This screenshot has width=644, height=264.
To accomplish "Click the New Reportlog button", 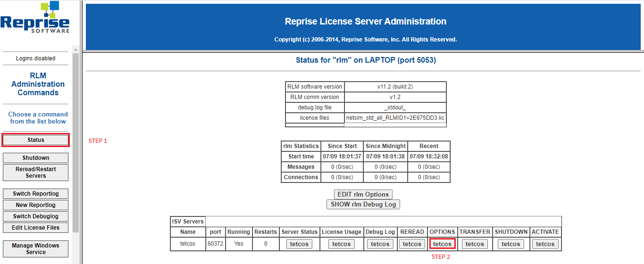I will pos(36,205).
